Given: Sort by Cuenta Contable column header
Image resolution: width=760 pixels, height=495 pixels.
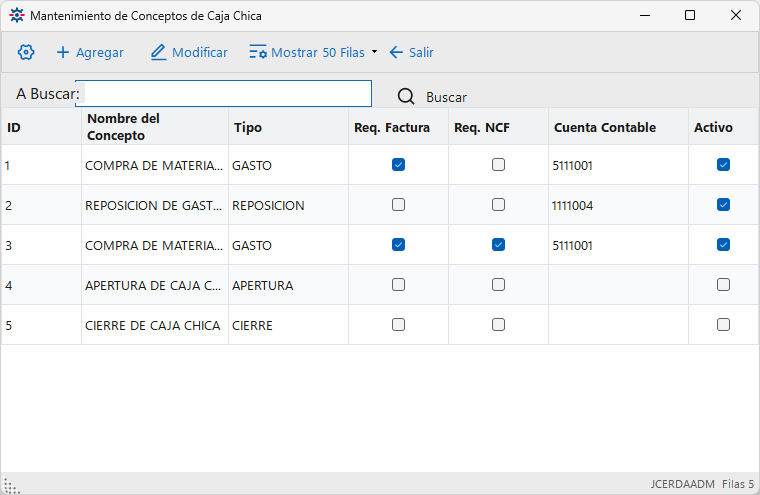Looking at the screenshot, I should pyautogui.click(x=618, y=127).
